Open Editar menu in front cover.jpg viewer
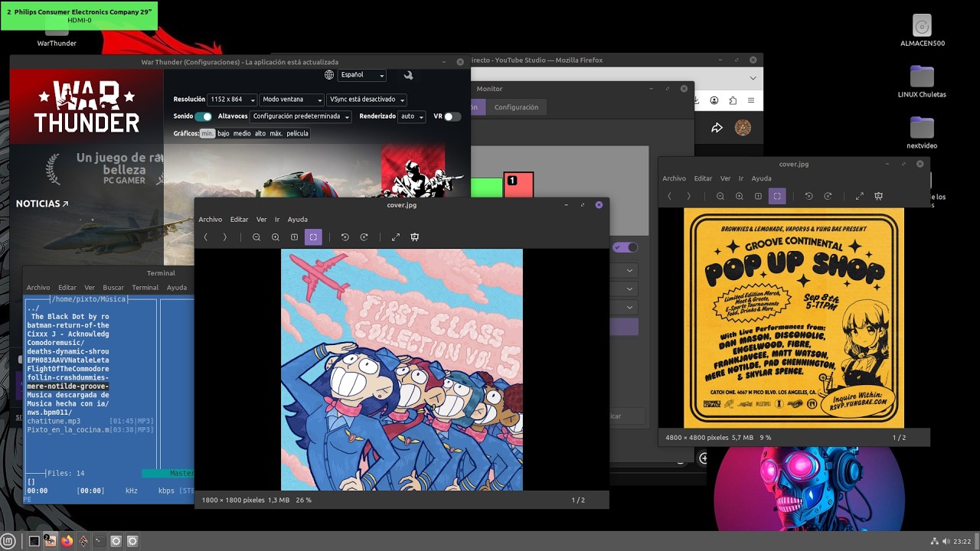The width and height of the screenshot is (980, 551). [240, 220]
